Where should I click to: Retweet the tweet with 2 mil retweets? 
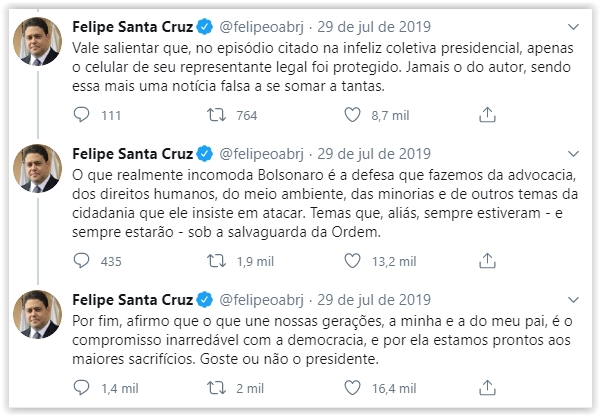click(x=215, y=386)
